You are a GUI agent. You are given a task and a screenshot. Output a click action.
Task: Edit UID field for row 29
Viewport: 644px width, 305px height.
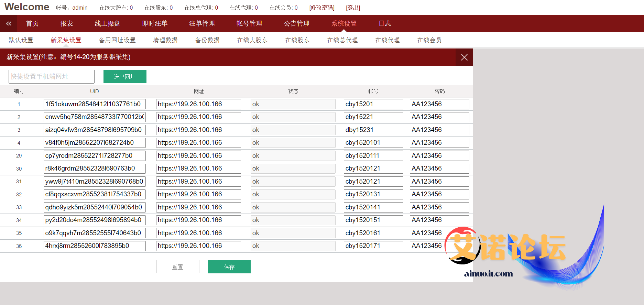pyautogui.click(x=95, y=156)
